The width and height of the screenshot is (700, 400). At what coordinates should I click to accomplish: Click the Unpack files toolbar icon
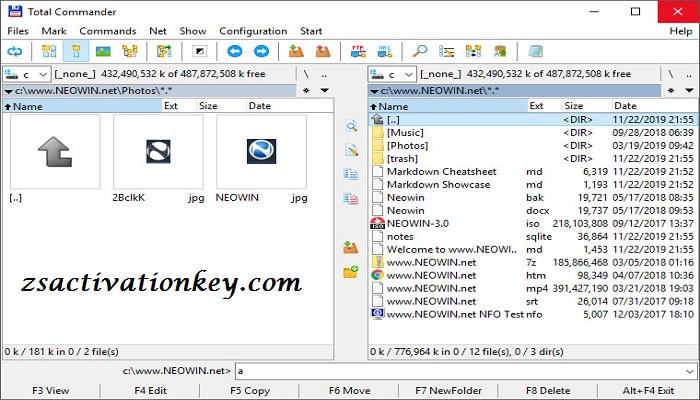point(323,51)
